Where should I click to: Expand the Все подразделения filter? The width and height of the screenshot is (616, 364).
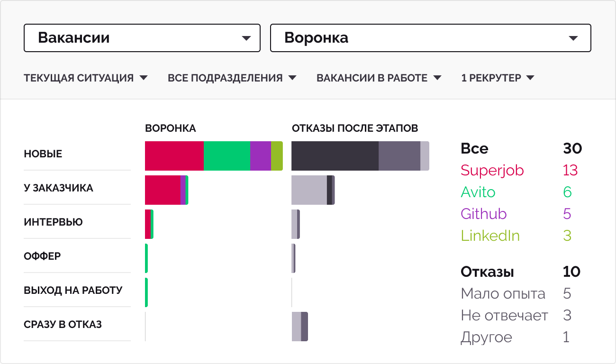pyautogui.click(x=232, y=78)
